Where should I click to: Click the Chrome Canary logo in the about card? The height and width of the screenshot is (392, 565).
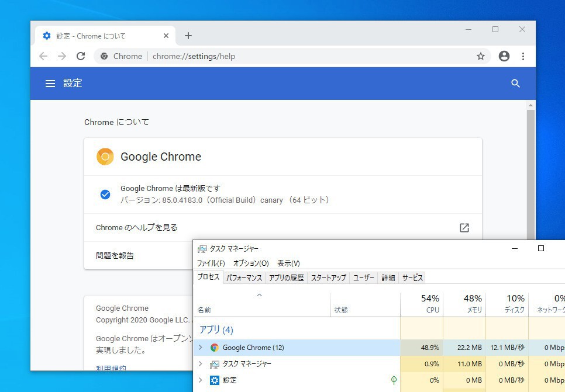tap(105, 157)
